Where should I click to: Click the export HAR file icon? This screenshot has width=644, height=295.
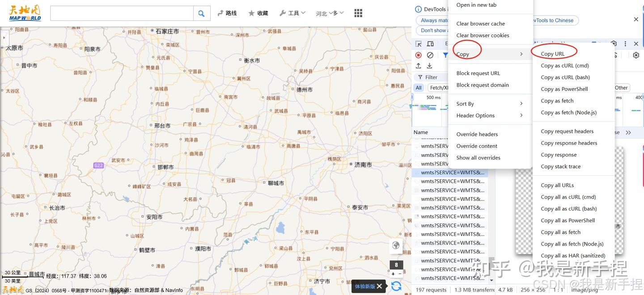[x=429, y=65]
